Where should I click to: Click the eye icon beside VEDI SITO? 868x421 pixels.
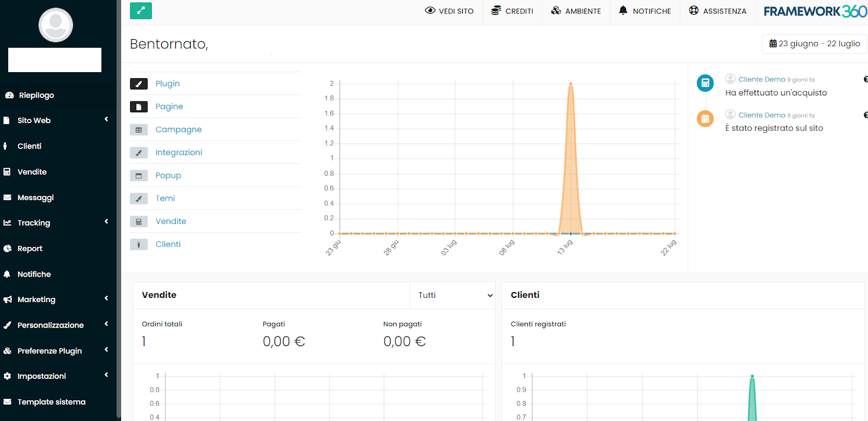pyautogui.click(x=430, y=10)
